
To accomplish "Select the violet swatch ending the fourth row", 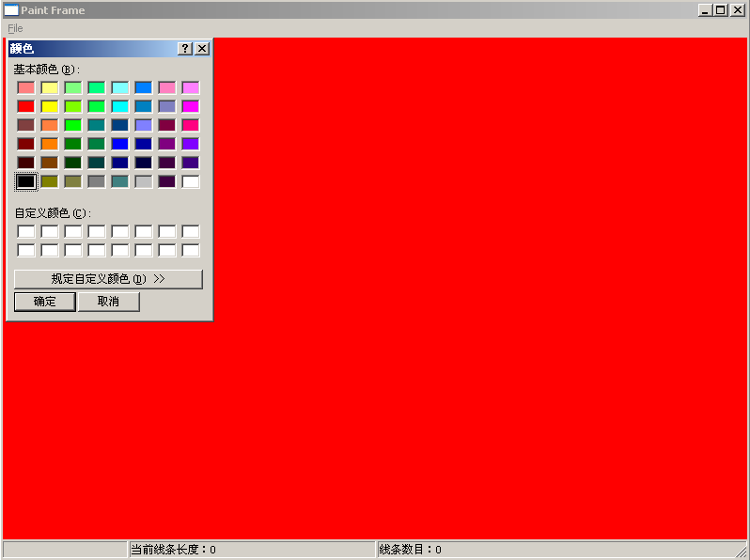I will 191,144.
